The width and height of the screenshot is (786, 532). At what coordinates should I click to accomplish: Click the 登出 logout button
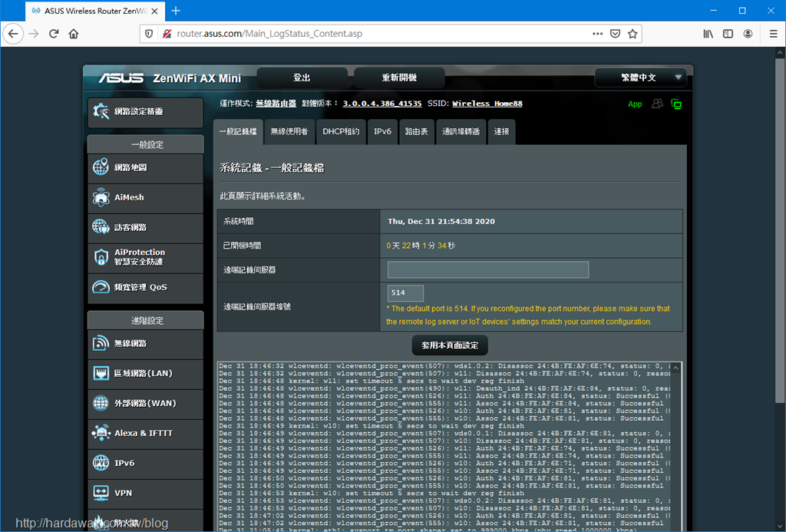(302, 78)
